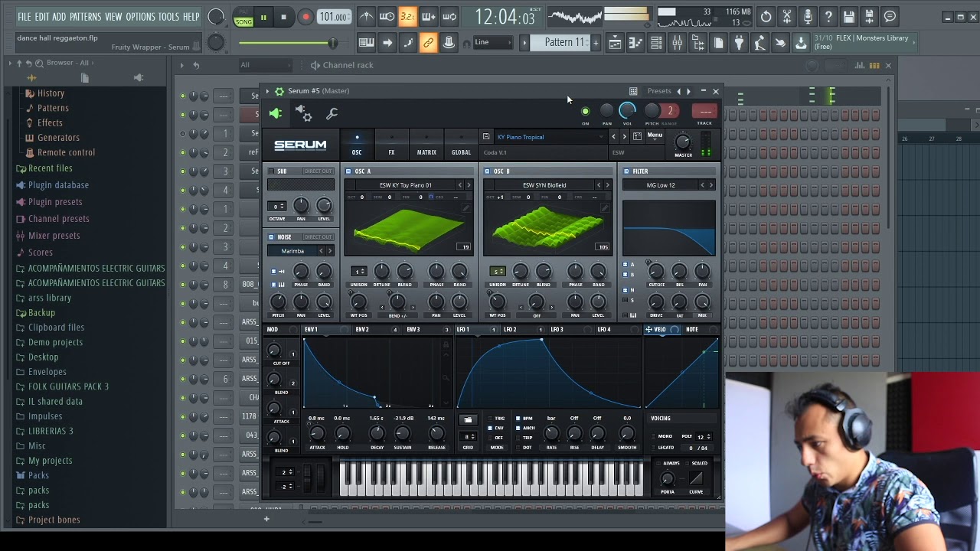Toggle the LFO BPM checkbox
This screenshot has width=980, height=551.
pyautogui.click(x=518, y=419)
